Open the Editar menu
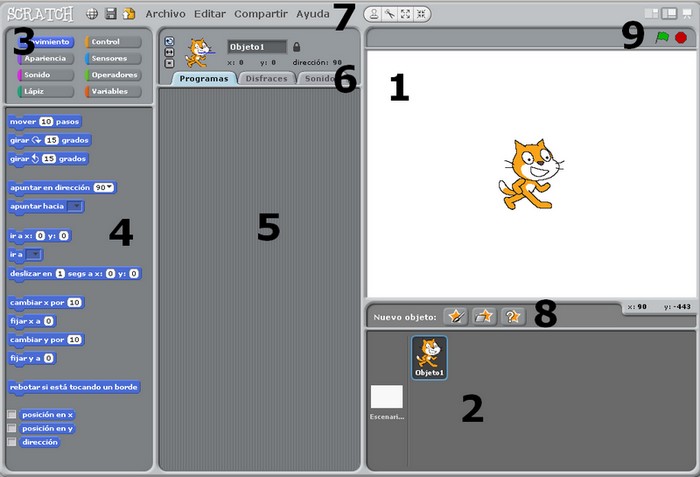This screenshot has width=700, height=477. (x=210, y=14)
